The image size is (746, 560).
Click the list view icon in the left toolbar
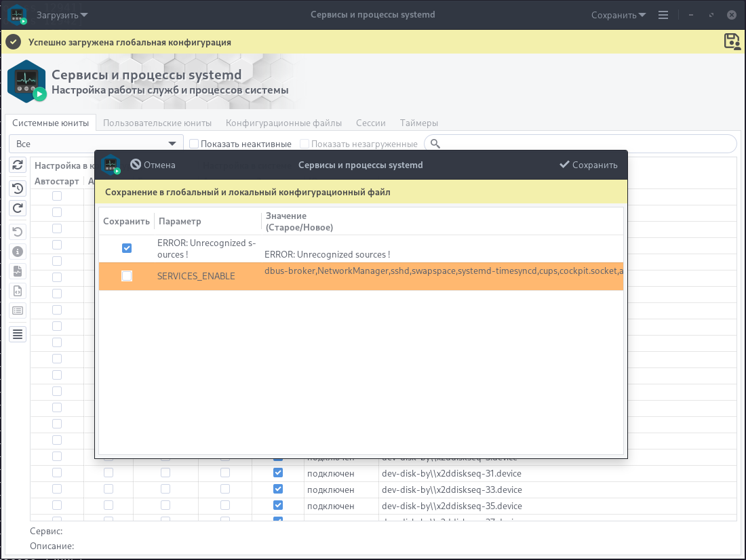click(18, 311)
